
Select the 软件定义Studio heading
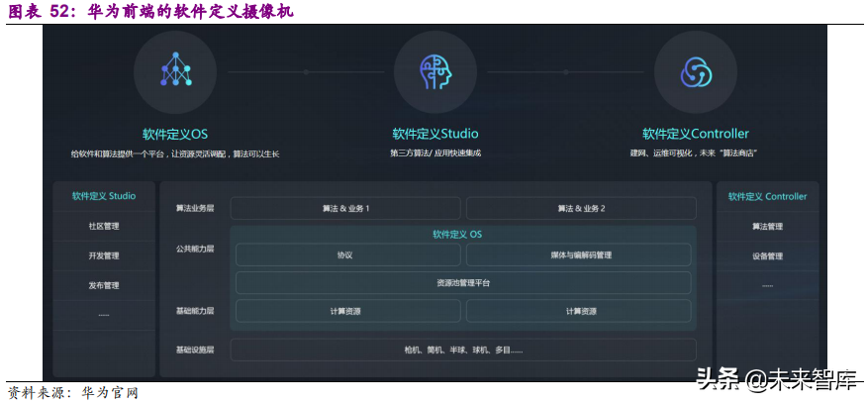435,134
